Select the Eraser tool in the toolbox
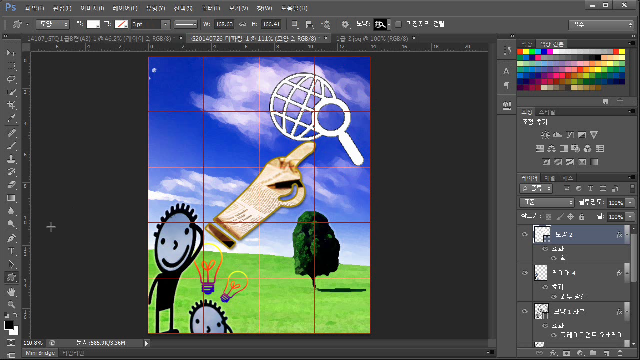The width and height of the screenshot is (640, 360). pyautogui.click(x=11, y=185)
